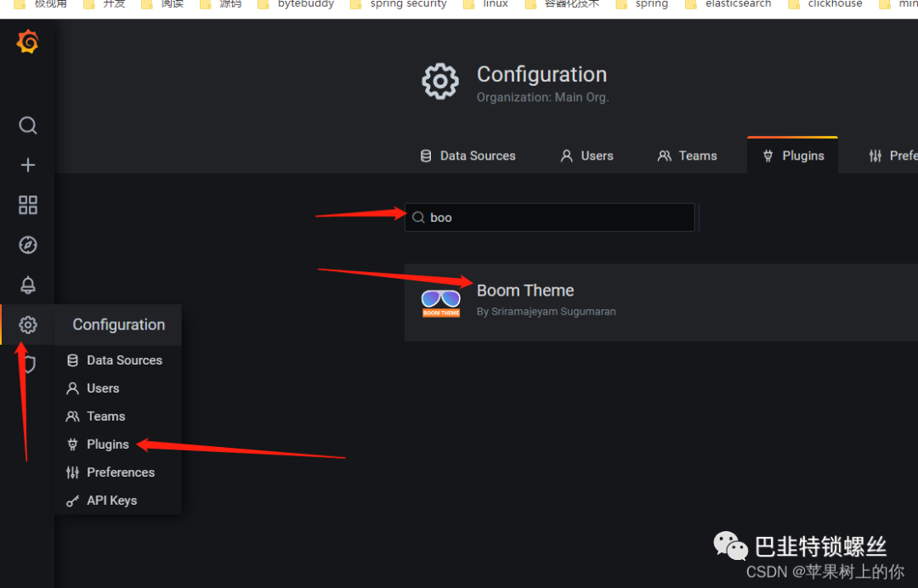Click the plugin search box containing boo
Viewport: 918px width, 588px height.
[550, 217]
